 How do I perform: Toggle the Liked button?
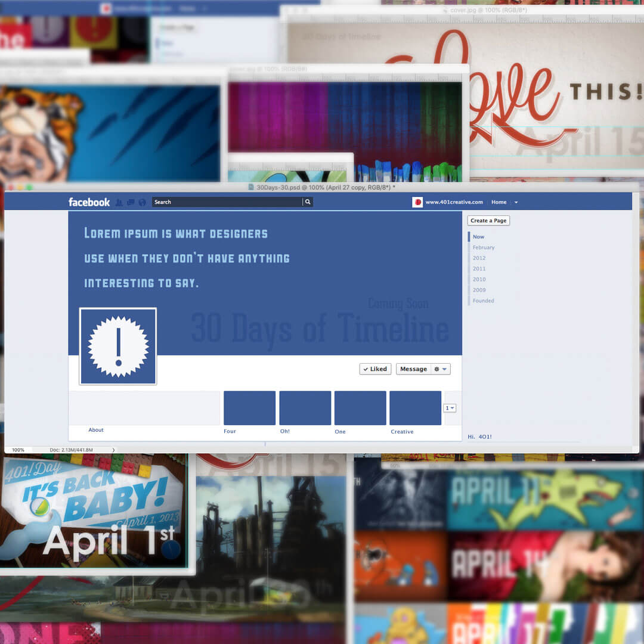point(375,369)
